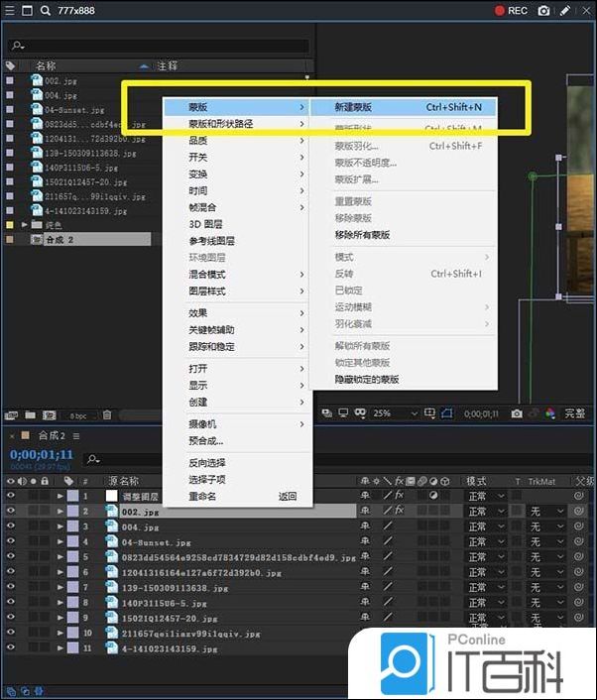The height and width of the screenshot is (700, 597).
Task: Open blend mode dropdown for layer 1
Action: 485,496
